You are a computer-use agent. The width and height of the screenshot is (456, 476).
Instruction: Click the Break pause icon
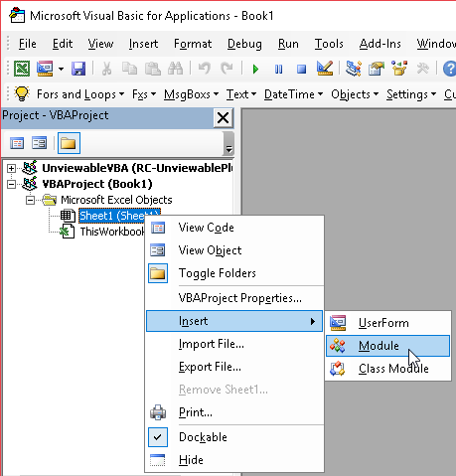click(x=278, y=70)
